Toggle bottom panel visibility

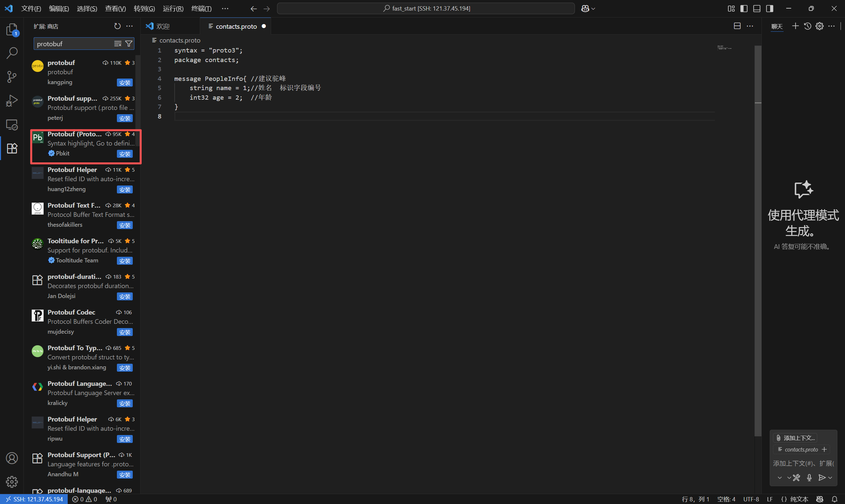point(757,9)
